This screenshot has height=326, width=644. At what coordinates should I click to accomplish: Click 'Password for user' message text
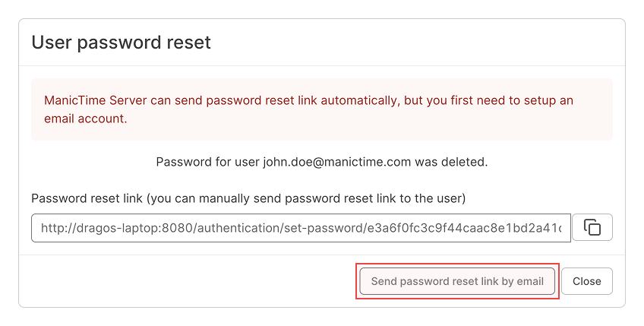tap(208, 162)
